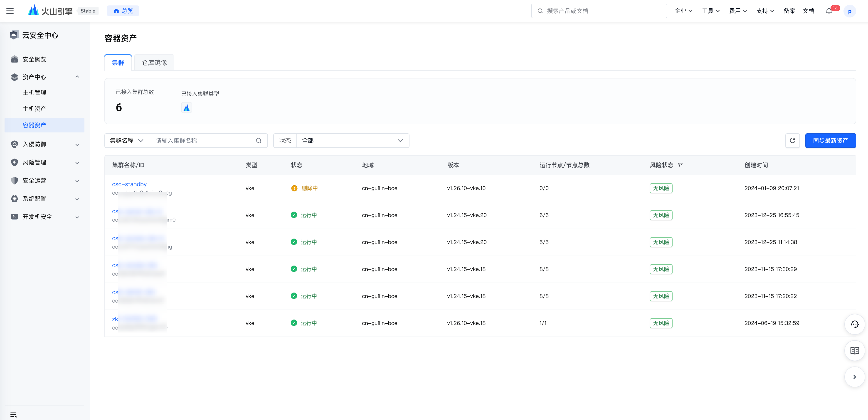Viewport: 868px width, 420px height.
Task: Click the Volcano Engine logo
Action: (50, 10)
